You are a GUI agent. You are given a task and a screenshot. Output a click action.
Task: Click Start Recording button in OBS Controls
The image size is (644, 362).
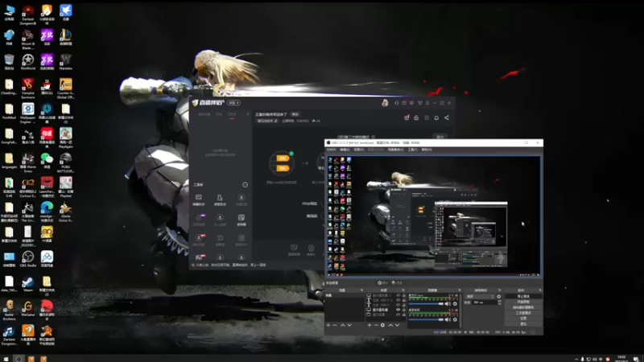point(523,302)
